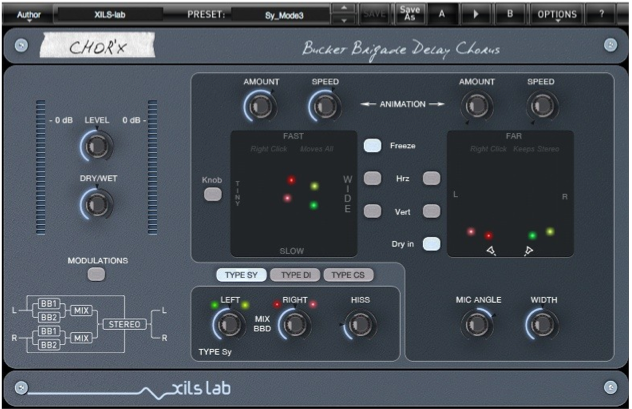This screenshot has width=632, height=409.
Task: Click the Save As button
Action: [x=410, y=14]
